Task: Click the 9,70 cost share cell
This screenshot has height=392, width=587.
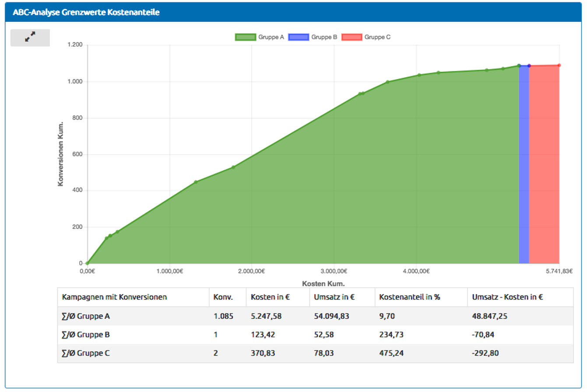Action: point(387,316)
